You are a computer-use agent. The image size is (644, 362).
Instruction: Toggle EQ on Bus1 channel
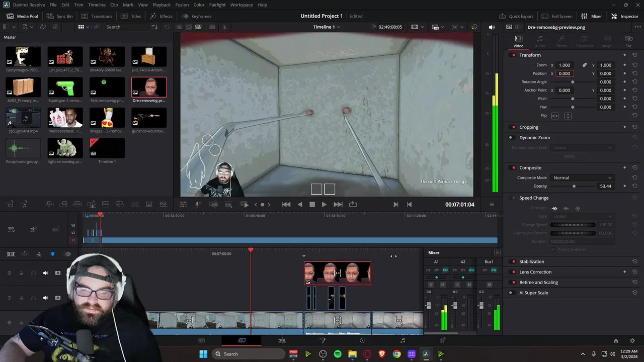coord(494,270)
